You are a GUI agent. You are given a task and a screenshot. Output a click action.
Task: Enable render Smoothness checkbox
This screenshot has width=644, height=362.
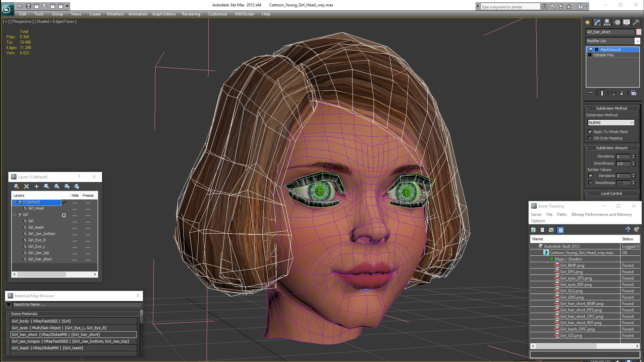click(590, 183)
